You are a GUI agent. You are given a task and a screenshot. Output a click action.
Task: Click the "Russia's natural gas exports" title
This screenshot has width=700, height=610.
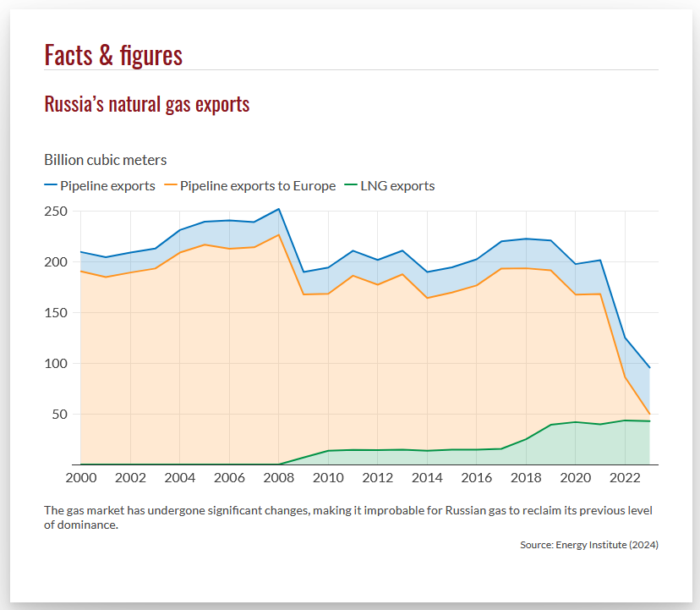pos(147,104)
